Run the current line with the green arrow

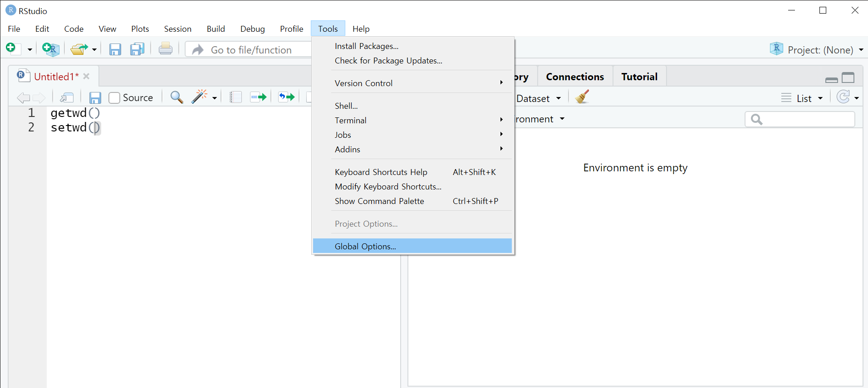click(258, 97)
